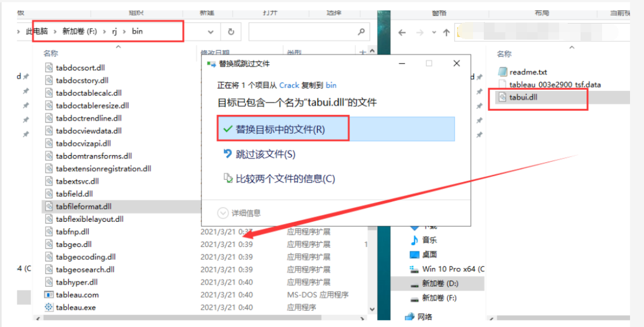
Task: Select 新加卷 (D:) drive in navigation pane
Action: pos(440,284)
